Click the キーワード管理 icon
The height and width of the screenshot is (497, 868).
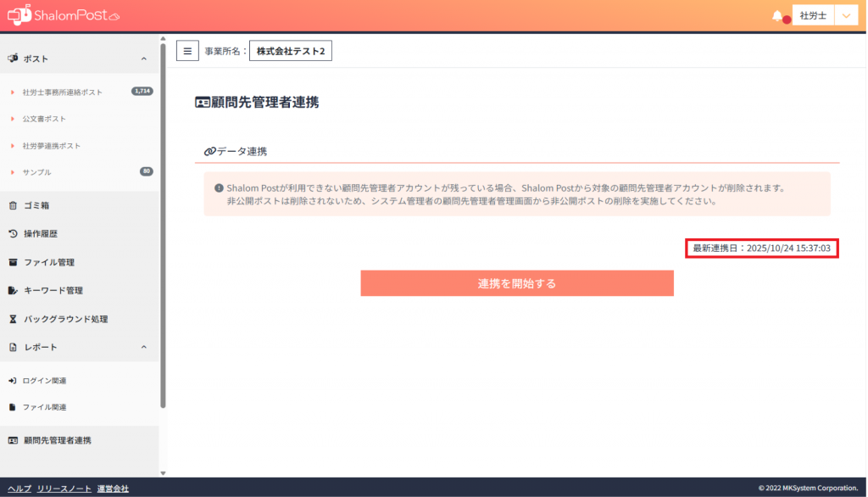[13, 290]
